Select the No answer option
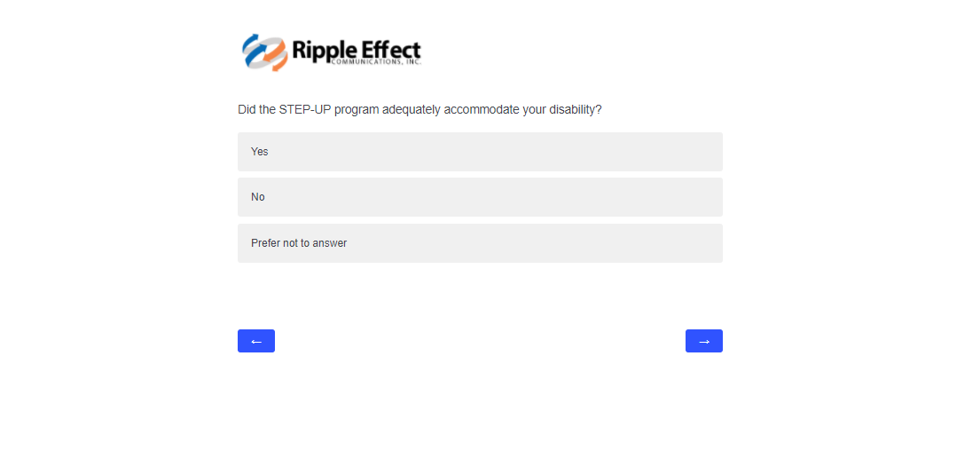980x451 pixels. pos(480,197)
